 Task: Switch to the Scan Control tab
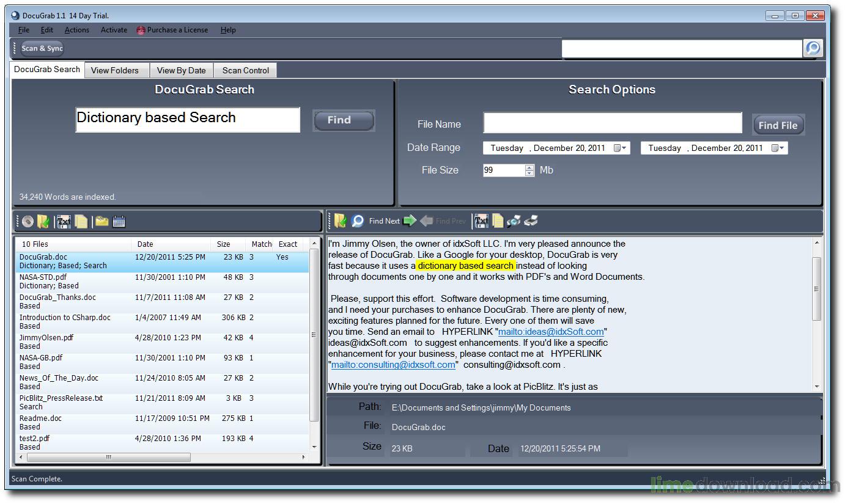click(x=245, y=70)
